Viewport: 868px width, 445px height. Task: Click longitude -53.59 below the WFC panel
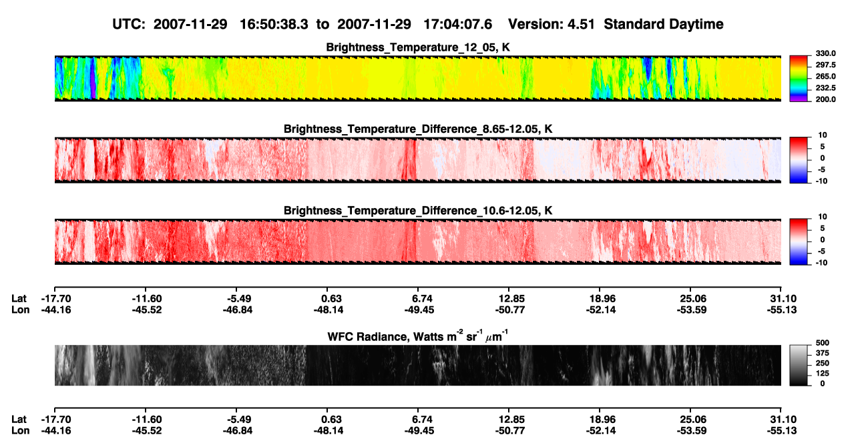click(692, 430)
